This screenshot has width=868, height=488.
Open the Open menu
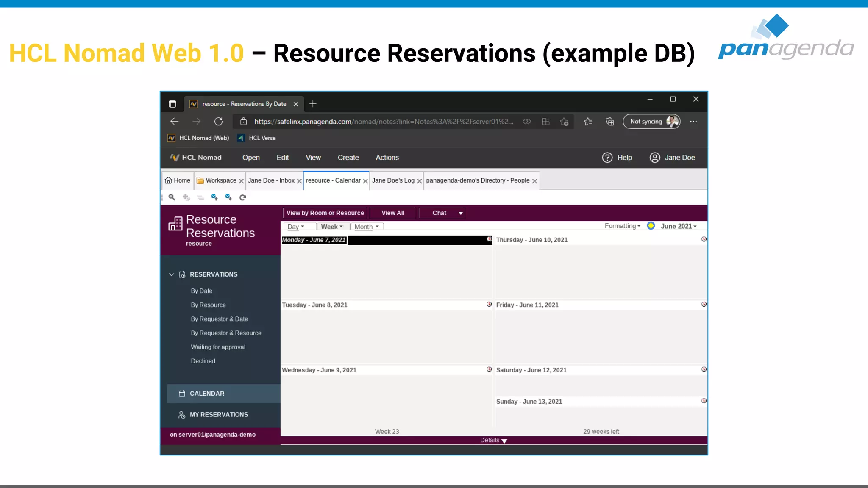(x=251, y=158)
